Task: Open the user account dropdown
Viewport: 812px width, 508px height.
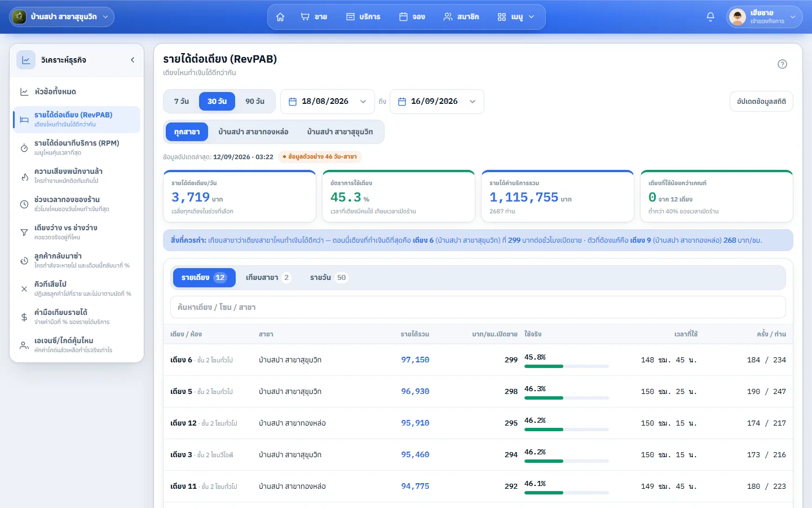Action: coord(765,17)
